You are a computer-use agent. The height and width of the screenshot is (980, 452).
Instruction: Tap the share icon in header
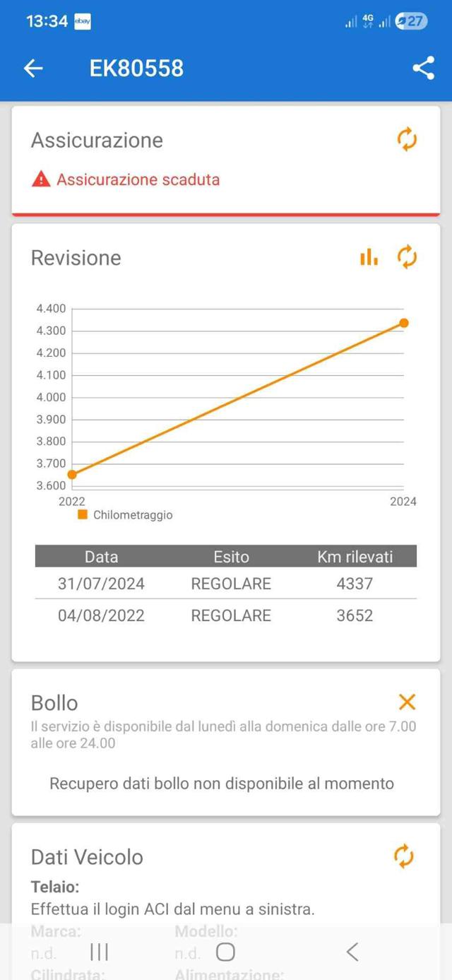point(423,68)
